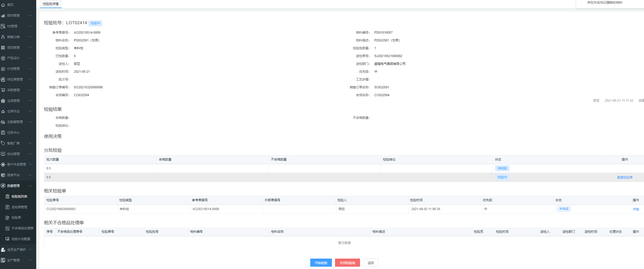Open the 查看检验单 link
Screen dimensions: 644x269
point(624,178)
